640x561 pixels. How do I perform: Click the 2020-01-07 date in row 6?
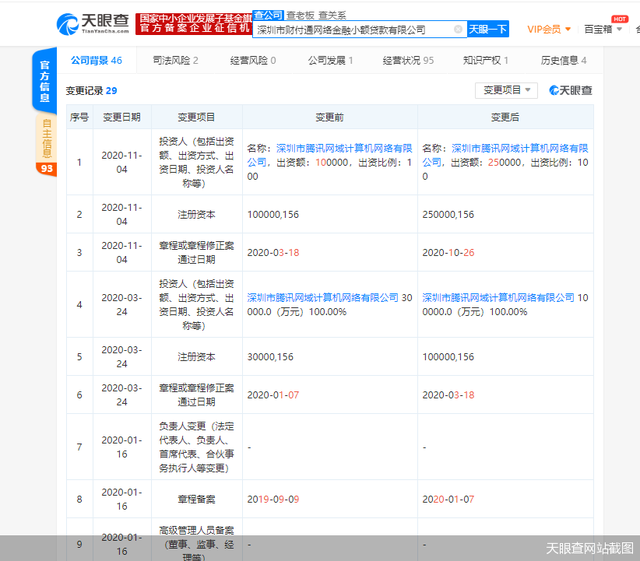pyautogui.click(x=273, y=395)
